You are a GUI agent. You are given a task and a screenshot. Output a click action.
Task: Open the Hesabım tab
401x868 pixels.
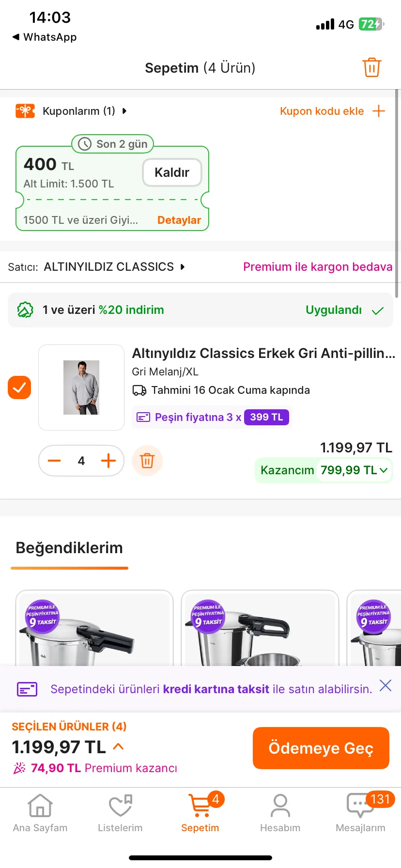tap(280, 814)
